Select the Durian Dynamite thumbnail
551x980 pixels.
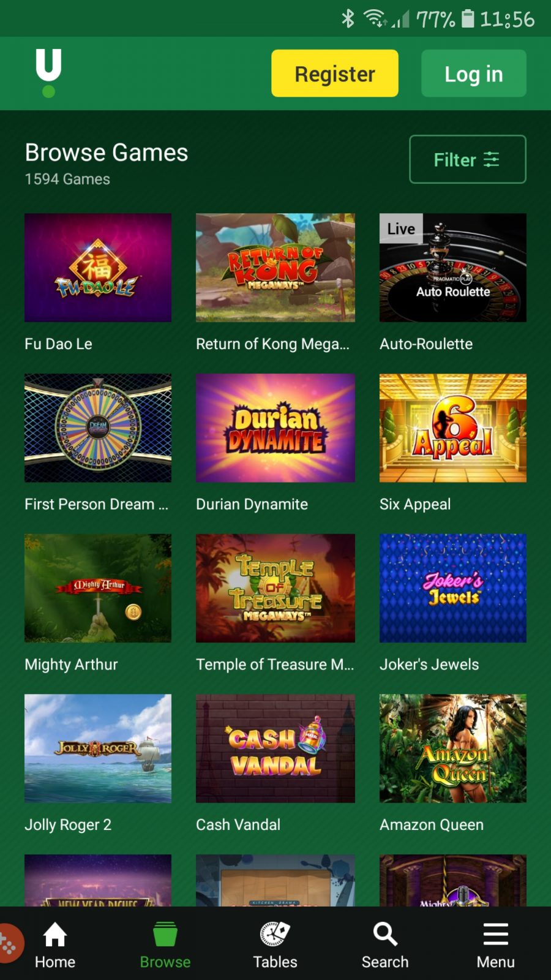pyautogui.click(x=275, y=428)
